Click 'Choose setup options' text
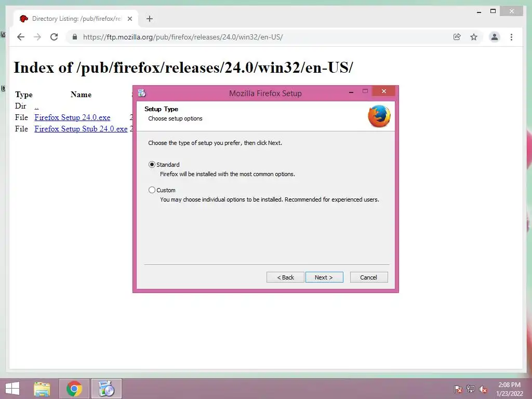 (175, 118)
